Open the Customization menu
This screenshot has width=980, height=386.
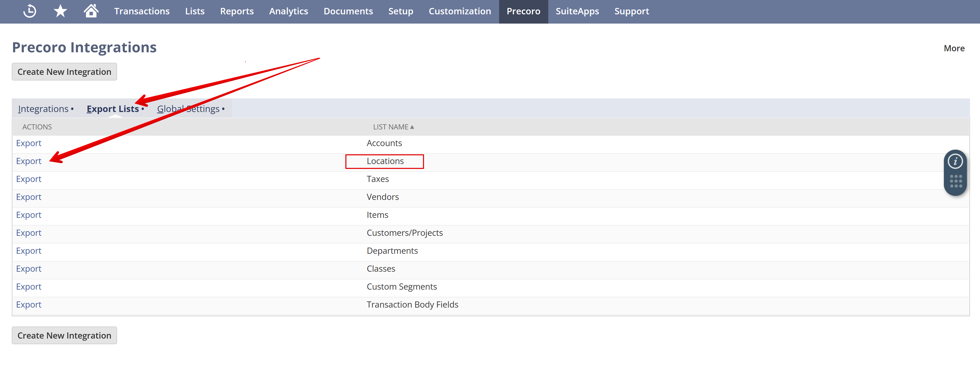coord(460,12)
